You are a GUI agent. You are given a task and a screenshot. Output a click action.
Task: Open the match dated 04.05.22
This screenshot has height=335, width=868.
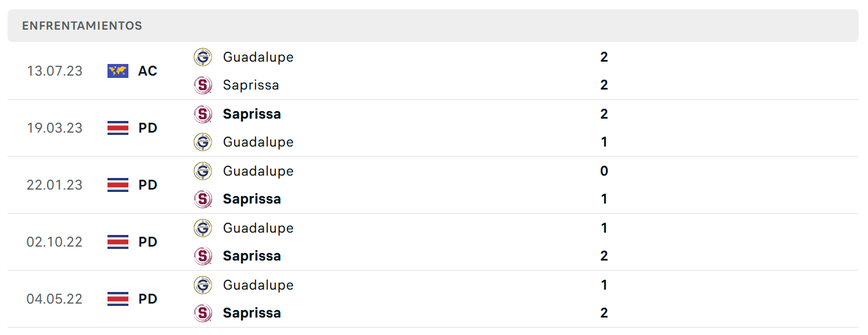click(433, 299)
